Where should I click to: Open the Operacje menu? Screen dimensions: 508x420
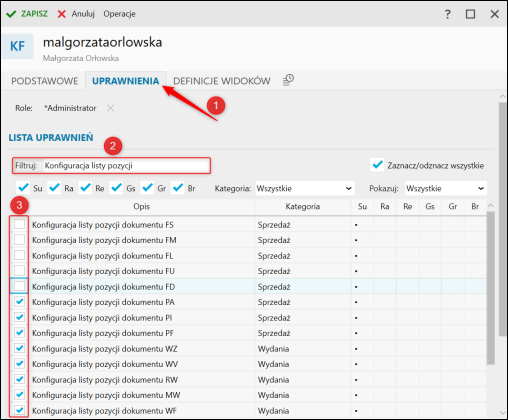(x=119, y=14)
